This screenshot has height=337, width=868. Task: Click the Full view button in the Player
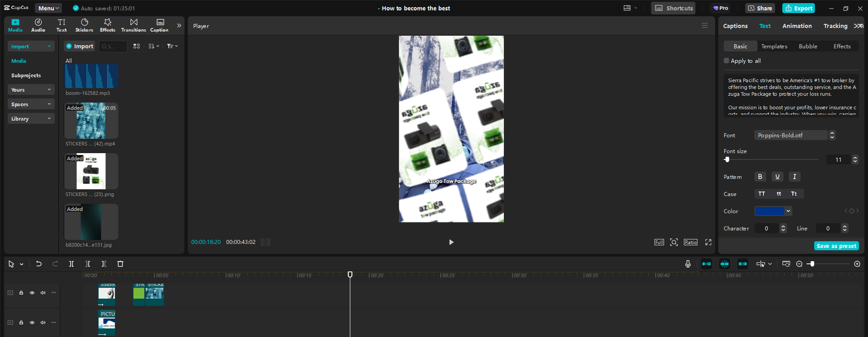[659, 242]
